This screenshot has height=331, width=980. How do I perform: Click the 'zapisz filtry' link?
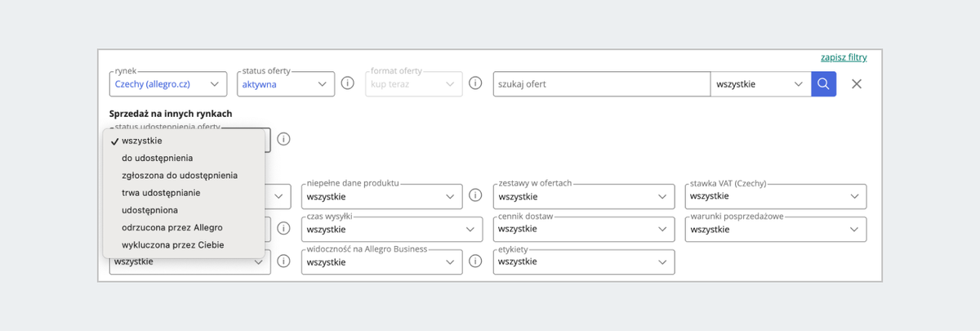click(844, 58)
